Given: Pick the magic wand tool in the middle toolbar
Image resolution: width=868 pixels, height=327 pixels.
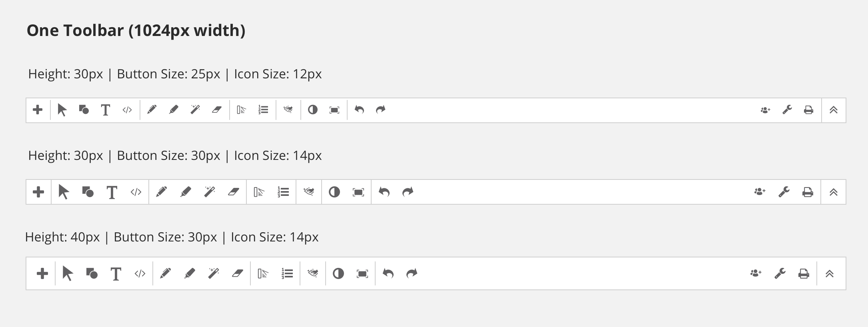Looking at the screenshot, I should [x=210, y=192].
